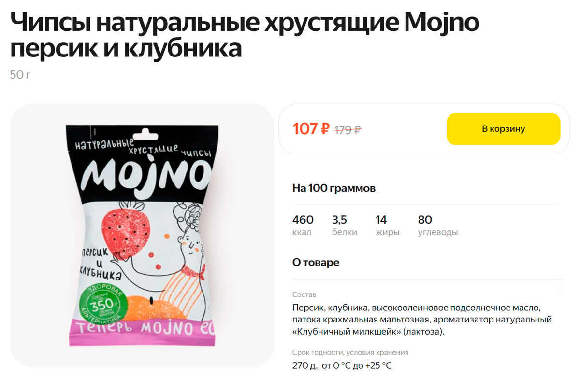580x392 pixels.
Task: Click the ingredients text starting with Персик
Action: (x=422, y=320)
